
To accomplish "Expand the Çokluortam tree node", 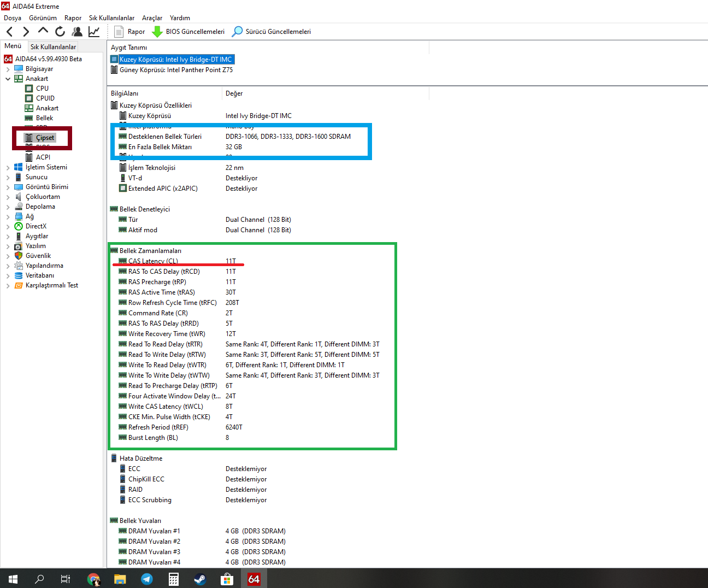I will tap(8, 197).
